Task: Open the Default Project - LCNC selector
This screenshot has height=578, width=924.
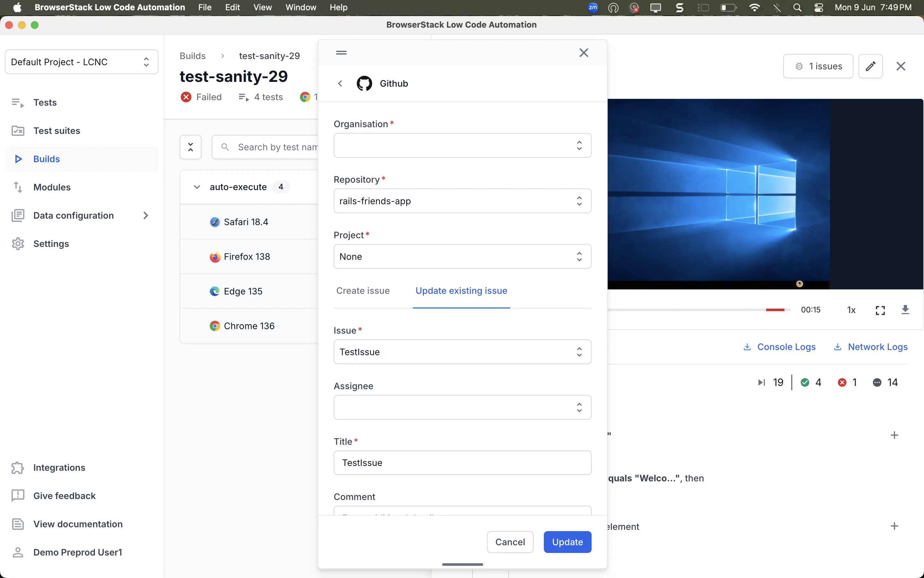Action: [x=82, y=62]
